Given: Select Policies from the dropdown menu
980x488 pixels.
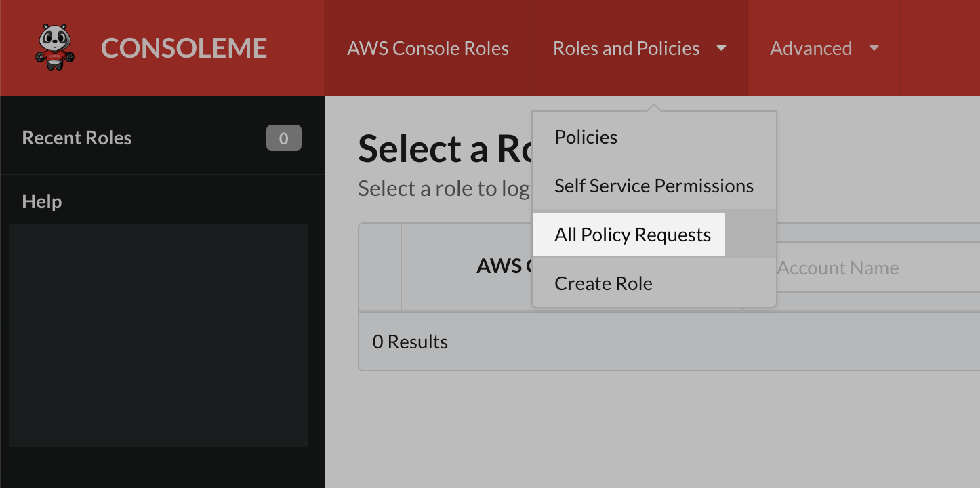Looking at the screenshot, I should pos(586,137).
